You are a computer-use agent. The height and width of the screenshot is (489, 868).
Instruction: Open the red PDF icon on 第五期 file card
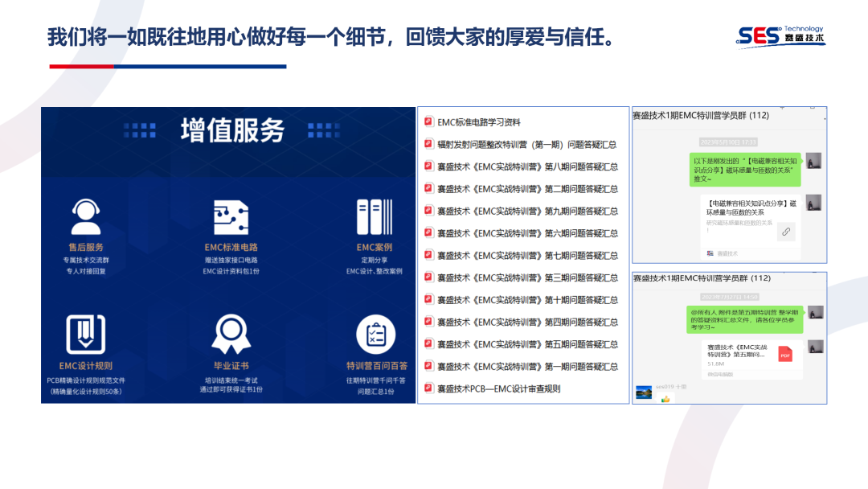pyautogui.click(x=785, y=352)
